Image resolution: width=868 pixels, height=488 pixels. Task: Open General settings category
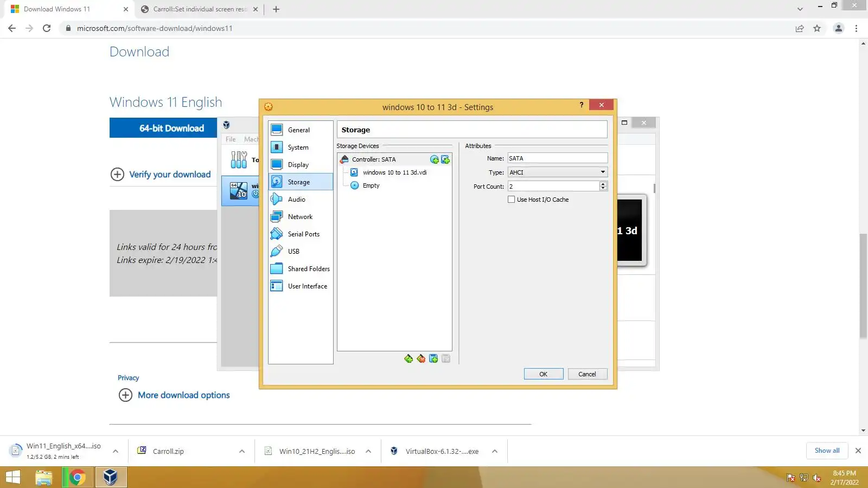301,130
